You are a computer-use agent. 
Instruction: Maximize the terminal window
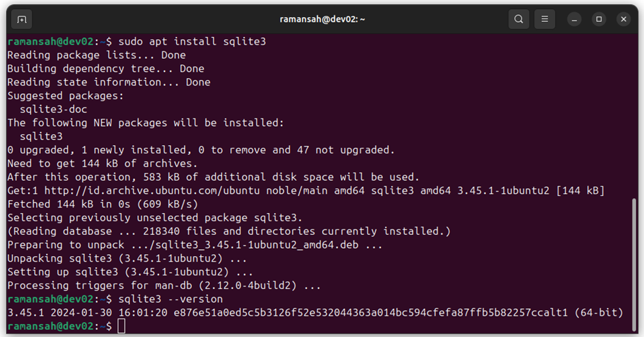599,19
